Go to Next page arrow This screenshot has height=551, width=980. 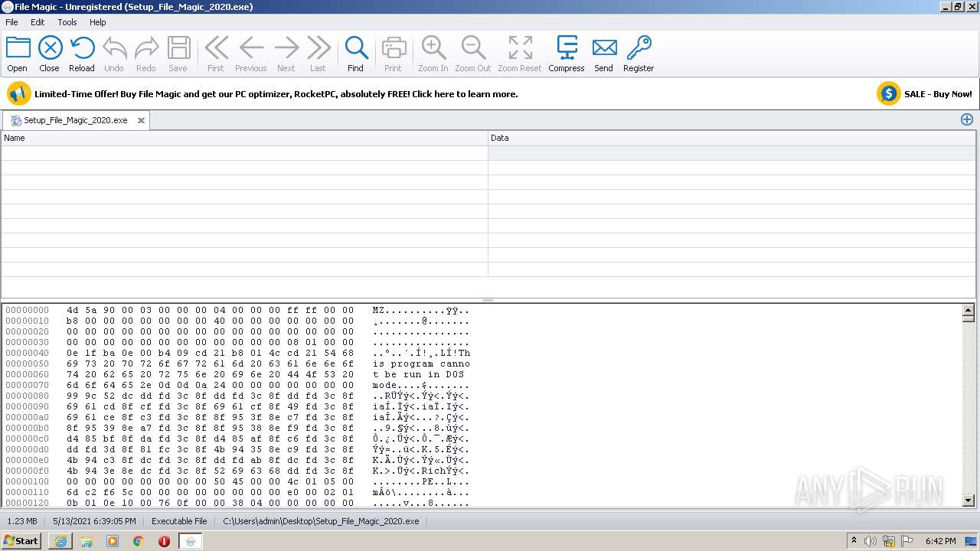coord(286,48)
